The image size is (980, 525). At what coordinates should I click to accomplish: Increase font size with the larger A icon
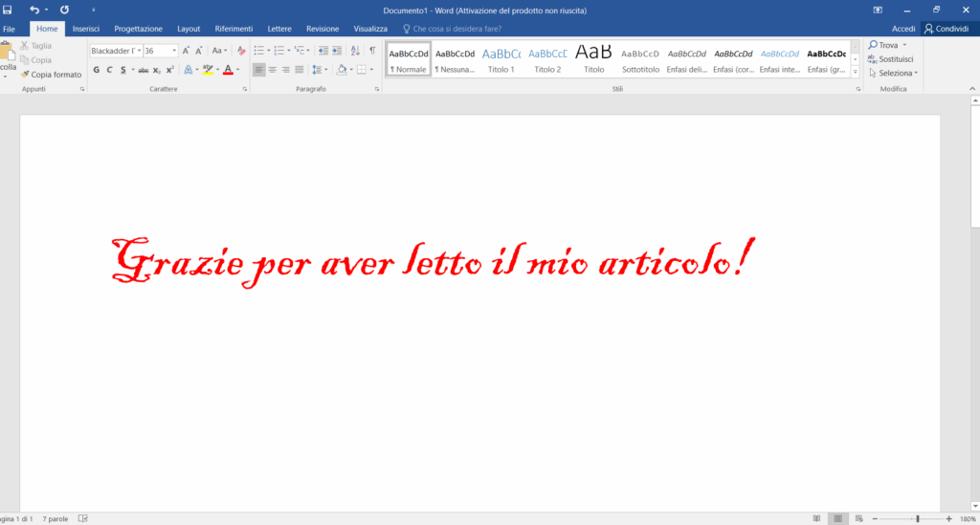pyautogui.click(x=187, y=51)
